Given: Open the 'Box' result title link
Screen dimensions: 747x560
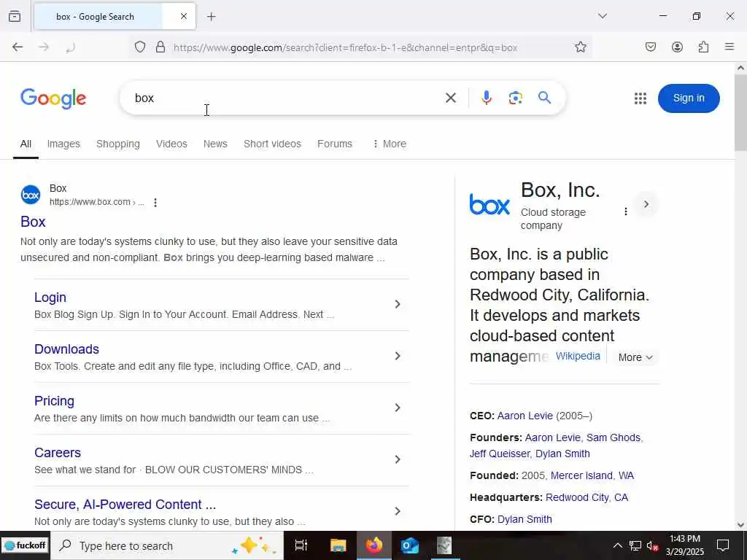Looking at the screenshot, I should tap(33, 222).
